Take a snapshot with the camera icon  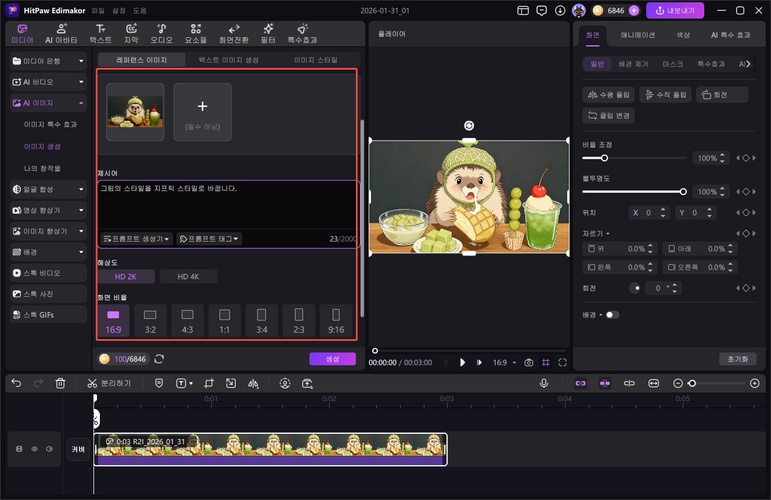[529, 362]
